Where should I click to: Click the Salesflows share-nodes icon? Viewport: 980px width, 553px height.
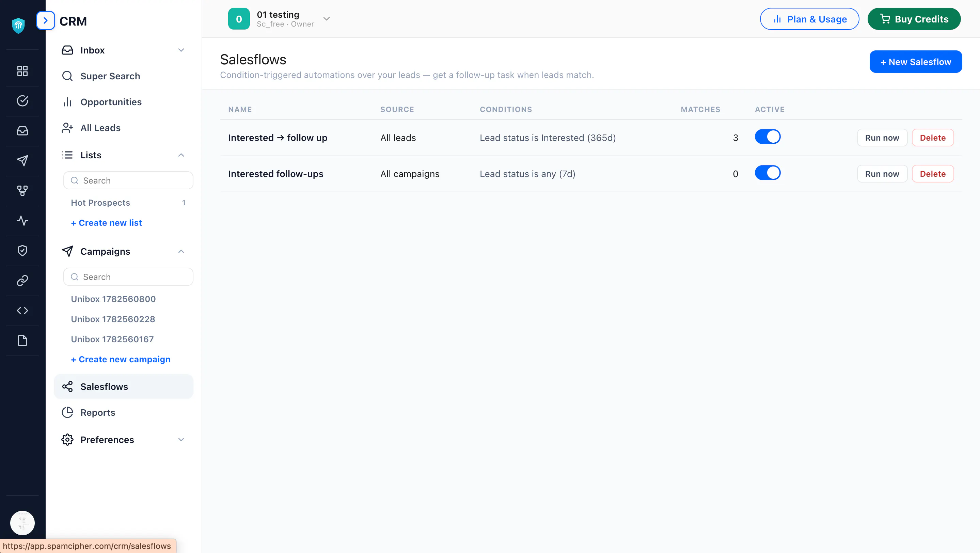(67, 387)
